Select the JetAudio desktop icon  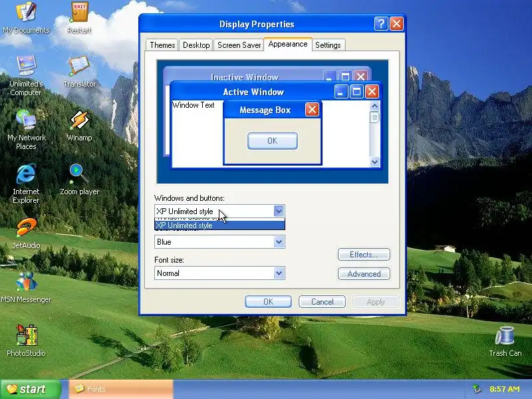(26, 233)
